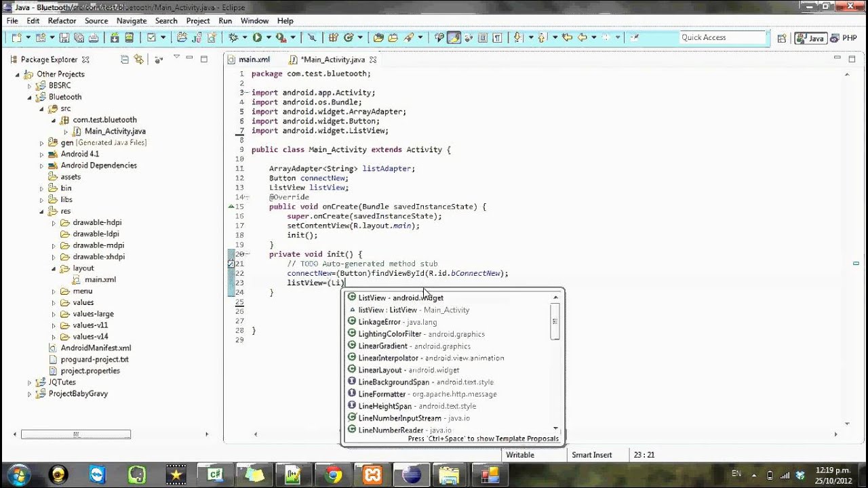Click the Save All toolbar icon
The height and width of the screenshot is (488, 868).
[x=79, y=38]
